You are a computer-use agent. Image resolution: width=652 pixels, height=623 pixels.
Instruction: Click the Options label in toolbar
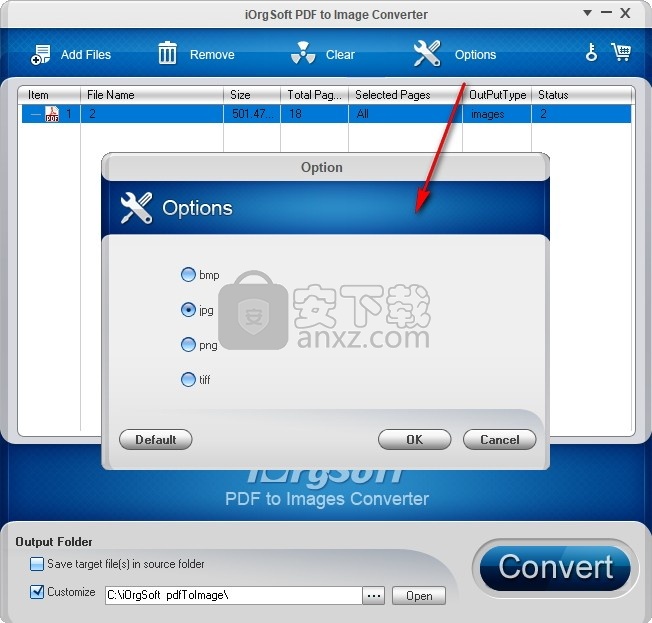pyautogui.click(x=475, y=54)
